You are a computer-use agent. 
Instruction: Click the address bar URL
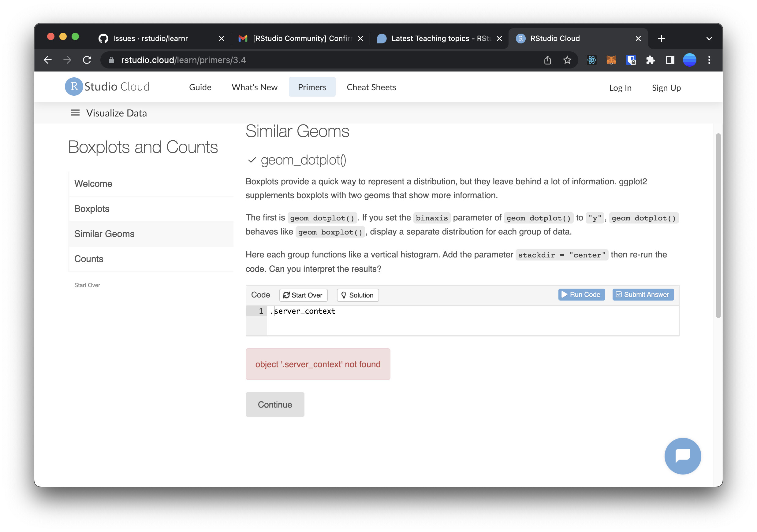point(183,60)
